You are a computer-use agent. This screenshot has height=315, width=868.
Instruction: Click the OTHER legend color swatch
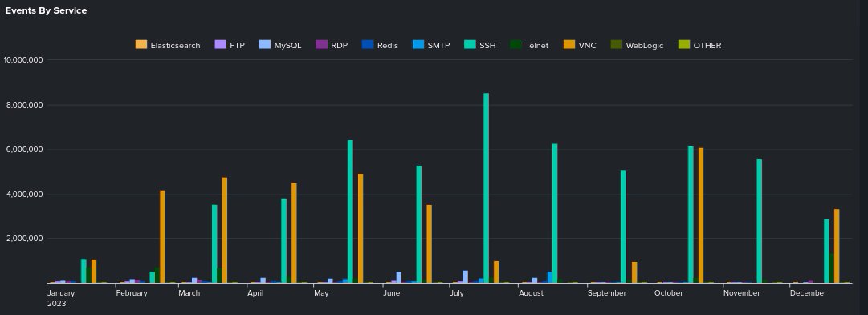(x=684, y=45)
